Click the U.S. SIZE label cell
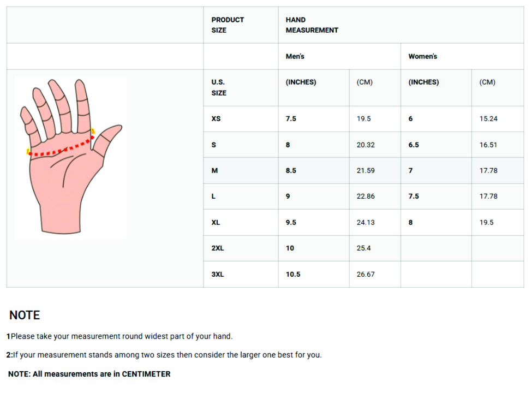This screenshot has height=393, width=532. click(x=219, y=87)
